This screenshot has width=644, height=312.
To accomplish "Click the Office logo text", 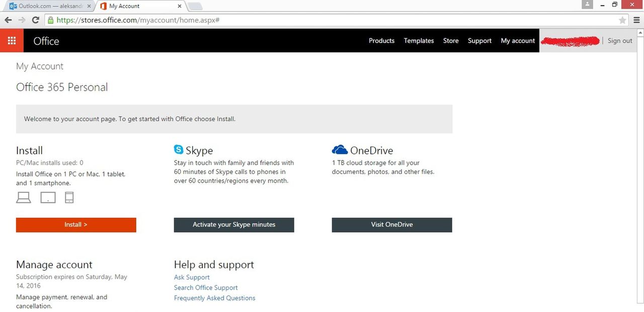I will (x=46, y=41).
